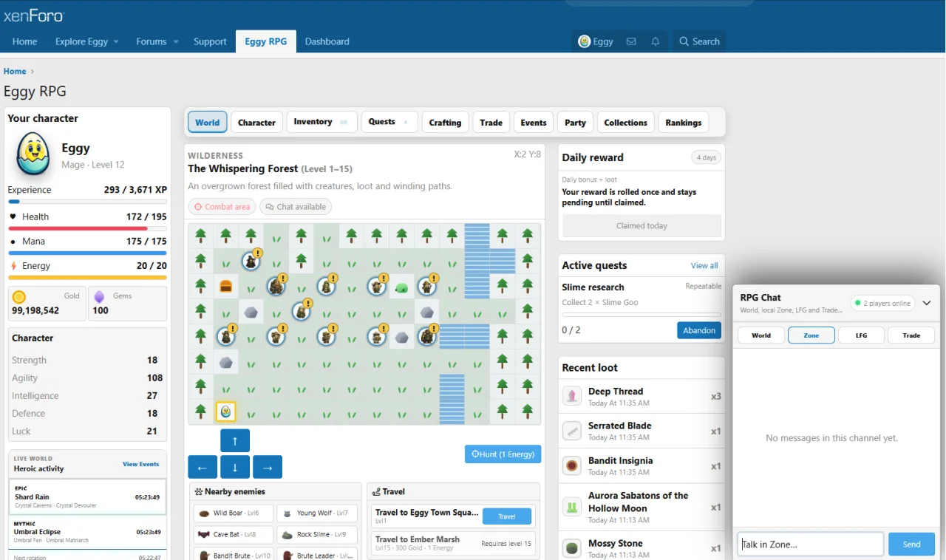Expand the Explore Eggy dropdown arrow
The image size is (946, 560).
[116, 42]
